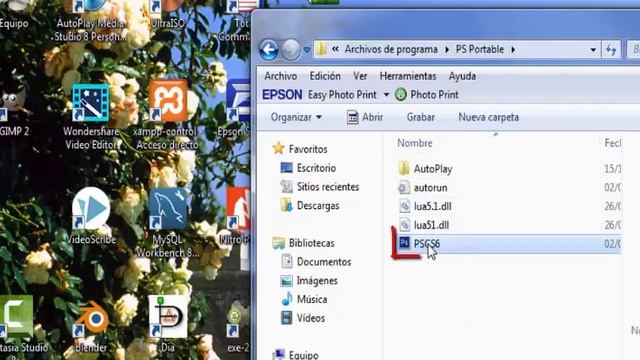
Task: Open the Edición menu
Action: pos(325,76)
